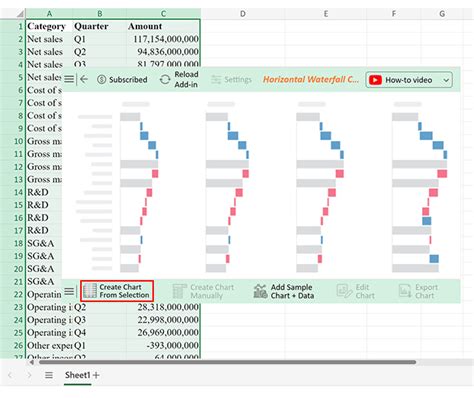Screen dimensions: 474x398
Task: Select column G header
Action: coord(442,14)
